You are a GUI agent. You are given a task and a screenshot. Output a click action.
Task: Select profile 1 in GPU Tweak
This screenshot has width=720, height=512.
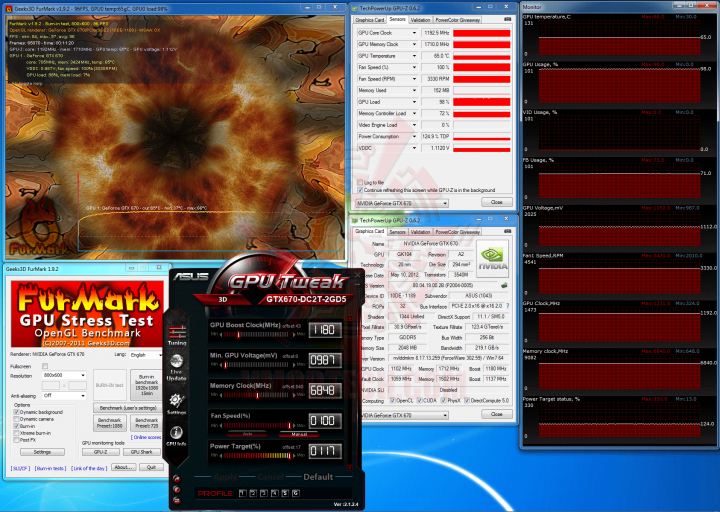pos(242,493)
